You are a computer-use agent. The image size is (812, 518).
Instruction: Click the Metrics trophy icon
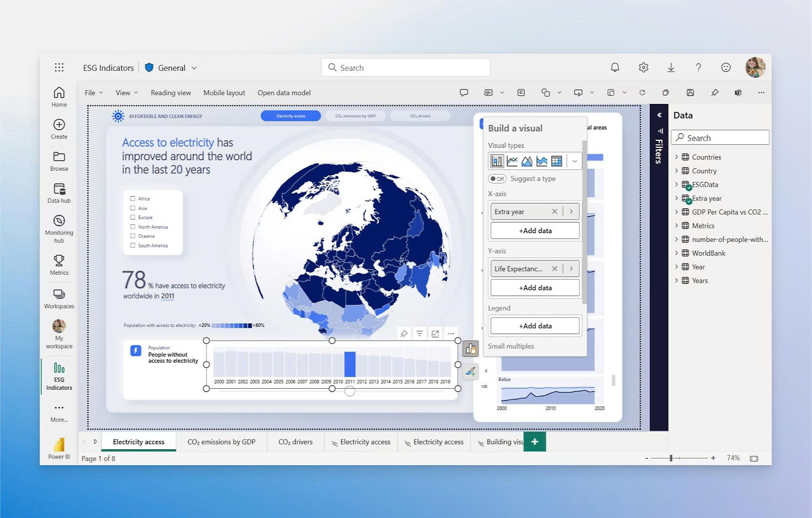coord(59,260)
